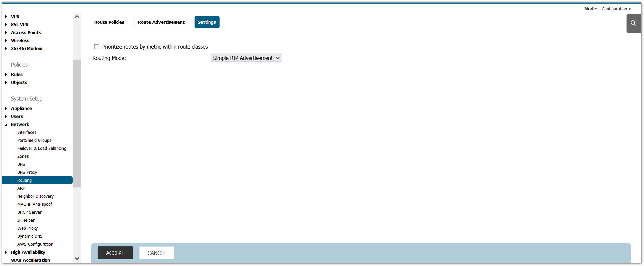Open the Routing Mode dropdown

(247, 58)
